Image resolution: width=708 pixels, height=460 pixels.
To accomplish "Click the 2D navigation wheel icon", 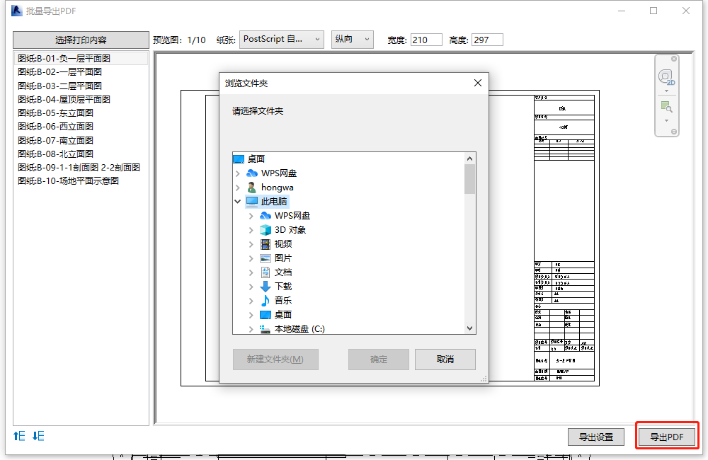I will coord(666,77).
